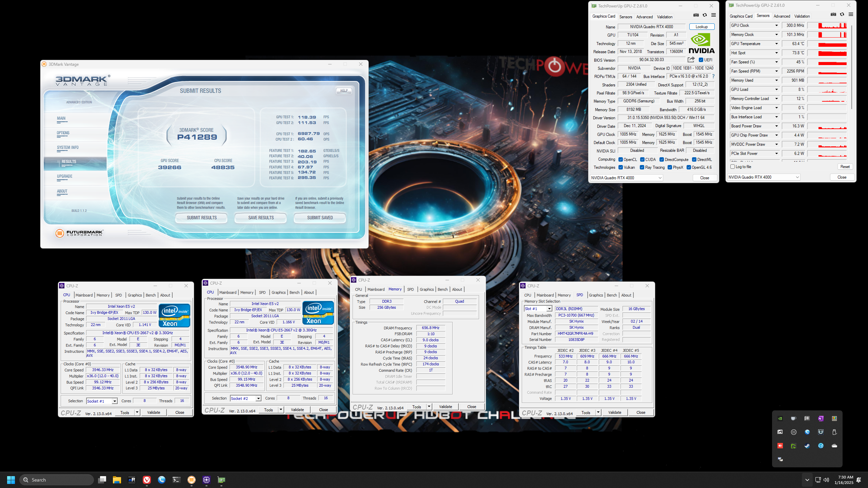This screenshot has height=488, width=868.
Task: Click the 3DMark Vantage taskbar icon
Action: point(191,480)
